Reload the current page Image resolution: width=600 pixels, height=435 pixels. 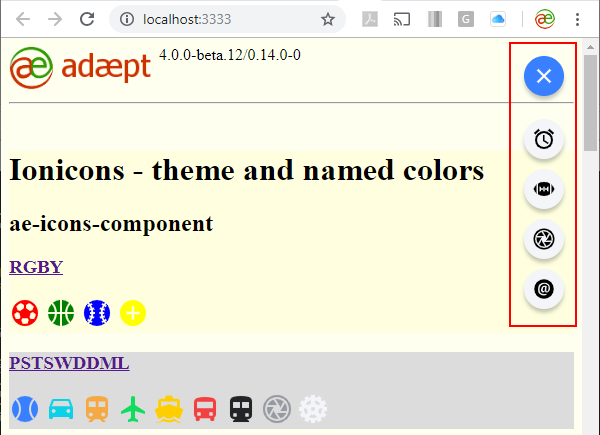tap(87, 19)
